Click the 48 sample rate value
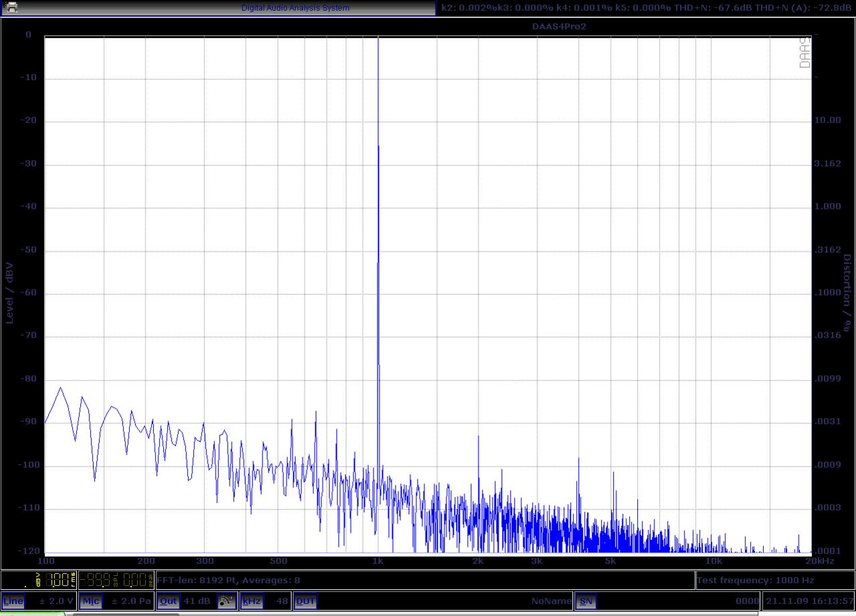Screen dimensions: 856x616 pyautogui.click(x=282, y=601)
